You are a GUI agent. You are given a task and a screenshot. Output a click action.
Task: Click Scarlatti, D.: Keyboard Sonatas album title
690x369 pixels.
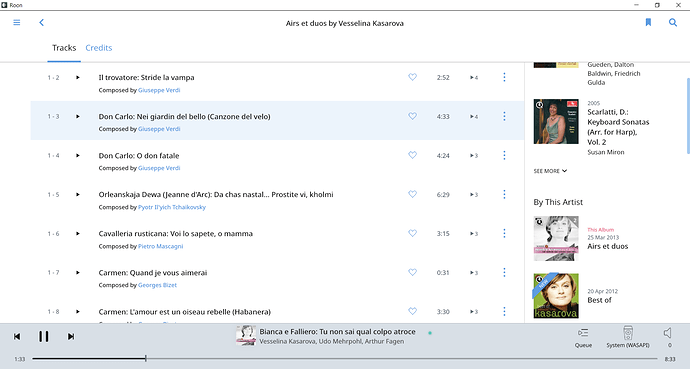618,127
